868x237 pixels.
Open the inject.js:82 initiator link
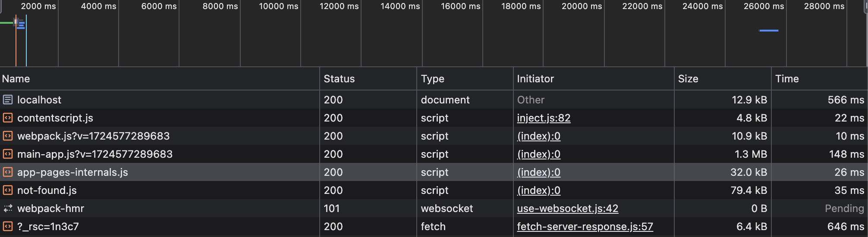point(544,118)
